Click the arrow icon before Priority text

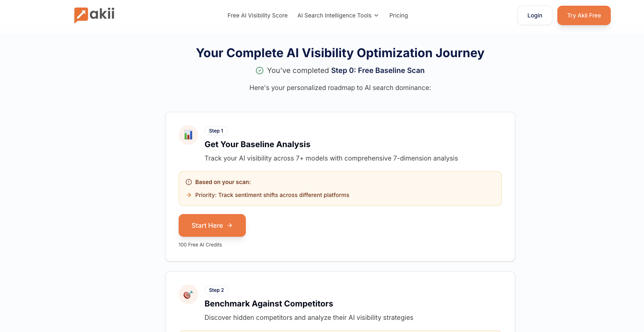(189, 195)
